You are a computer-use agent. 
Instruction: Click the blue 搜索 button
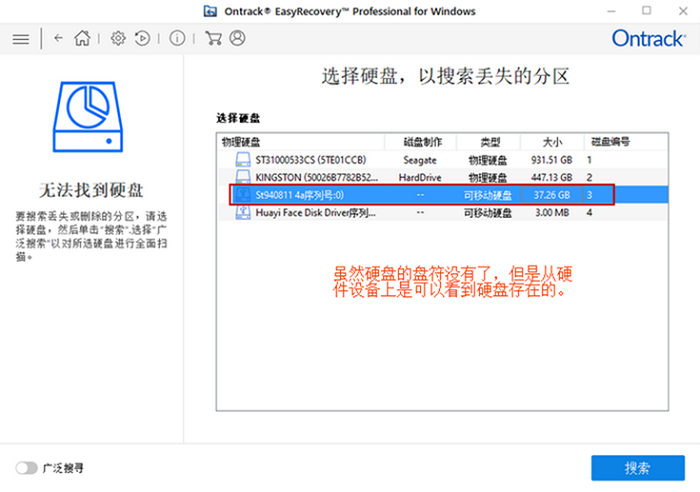[637, 468]
